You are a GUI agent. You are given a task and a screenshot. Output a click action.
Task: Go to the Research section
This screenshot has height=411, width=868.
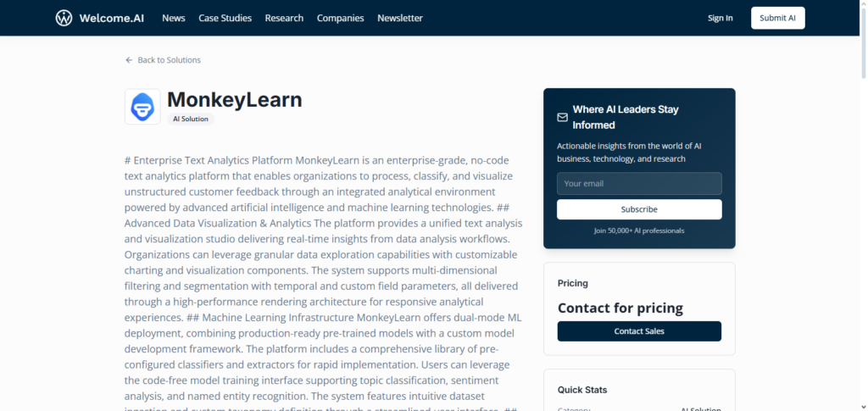click(284, 18)
